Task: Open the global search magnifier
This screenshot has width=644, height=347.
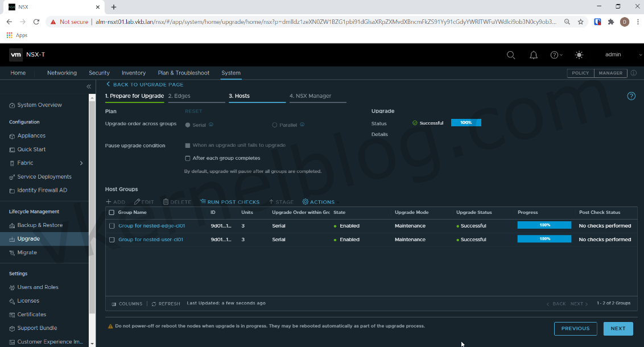Action: pyautogui.click(x=510, y=55)
